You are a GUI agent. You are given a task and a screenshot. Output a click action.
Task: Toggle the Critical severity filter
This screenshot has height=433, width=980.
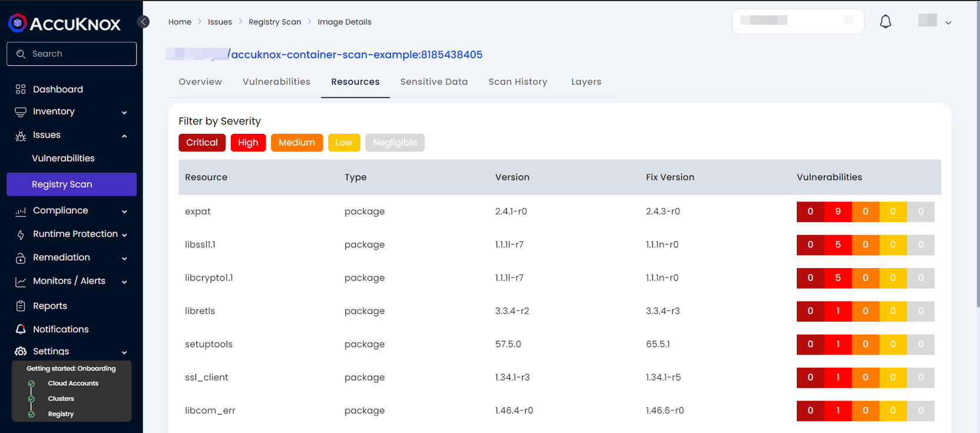[201, 143]
